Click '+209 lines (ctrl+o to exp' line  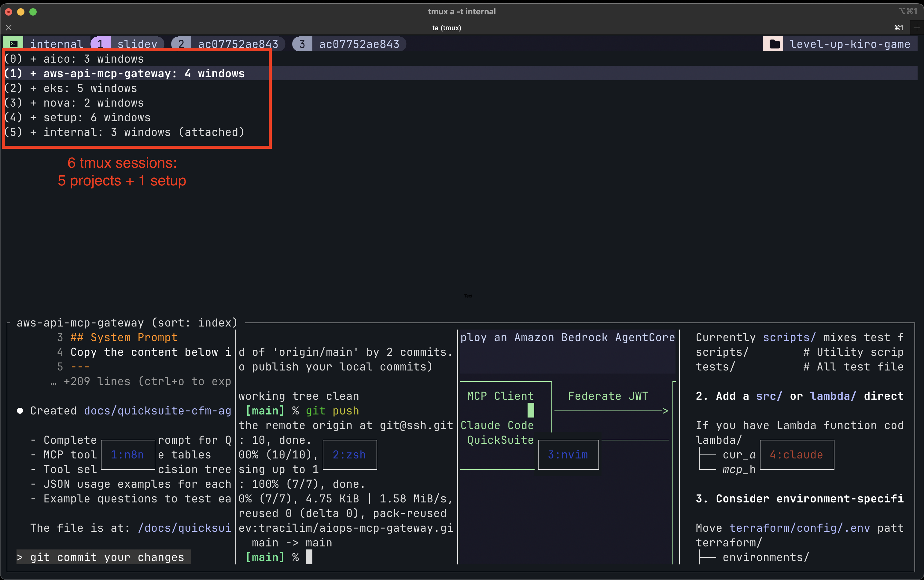click(x=141, y=381)
